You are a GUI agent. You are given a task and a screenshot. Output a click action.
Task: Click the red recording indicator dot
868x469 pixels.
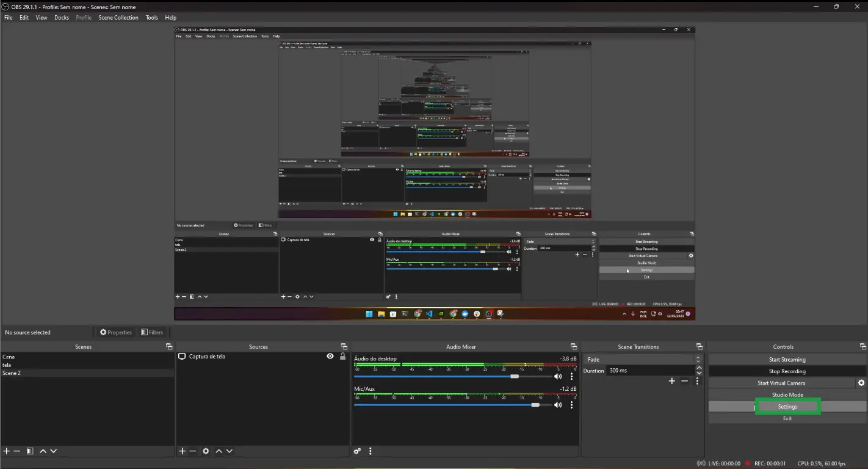point(747,464)
